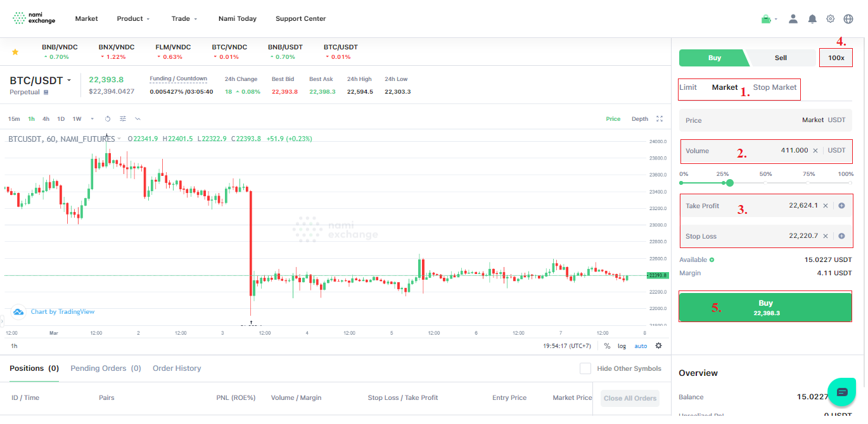868x424 pixels.
Task: Expand the BTCUSDT chart legend dropdown
Action: 119,139
